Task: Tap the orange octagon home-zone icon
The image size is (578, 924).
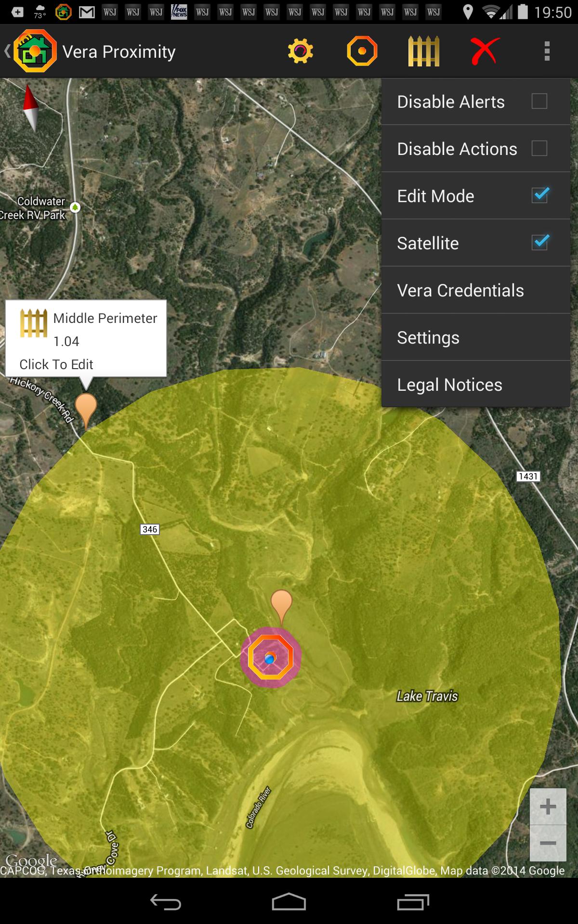Action: tap(362, 51)
